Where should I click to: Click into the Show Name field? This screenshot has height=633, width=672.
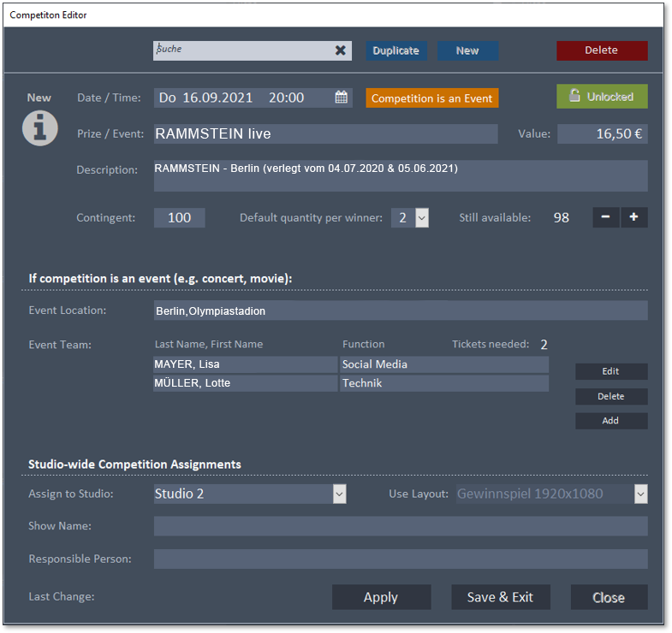click(x=400, y=526)
